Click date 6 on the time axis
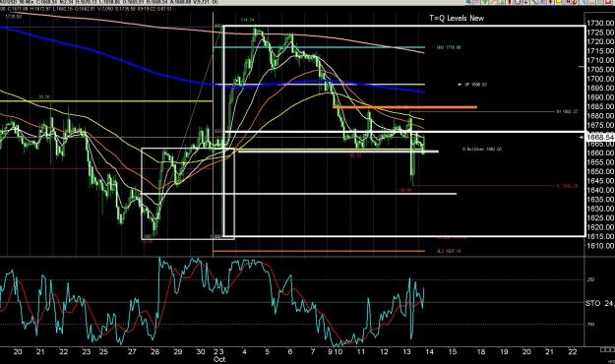Image resolution: width=615 pixels, height=364 pixels. 290,352
